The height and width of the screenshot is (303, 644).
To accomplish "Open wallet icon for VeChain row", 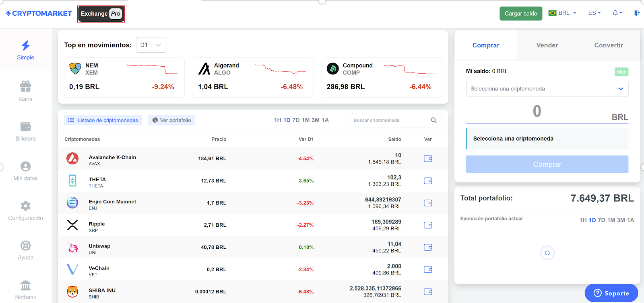I will point(428,269).
